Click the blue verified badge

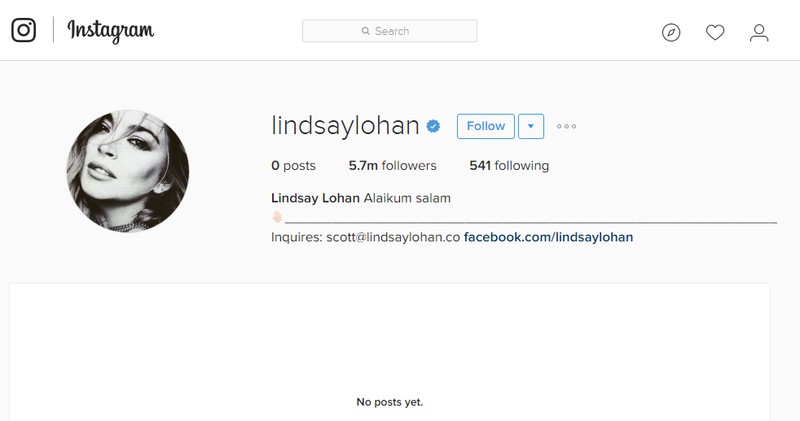433,126
